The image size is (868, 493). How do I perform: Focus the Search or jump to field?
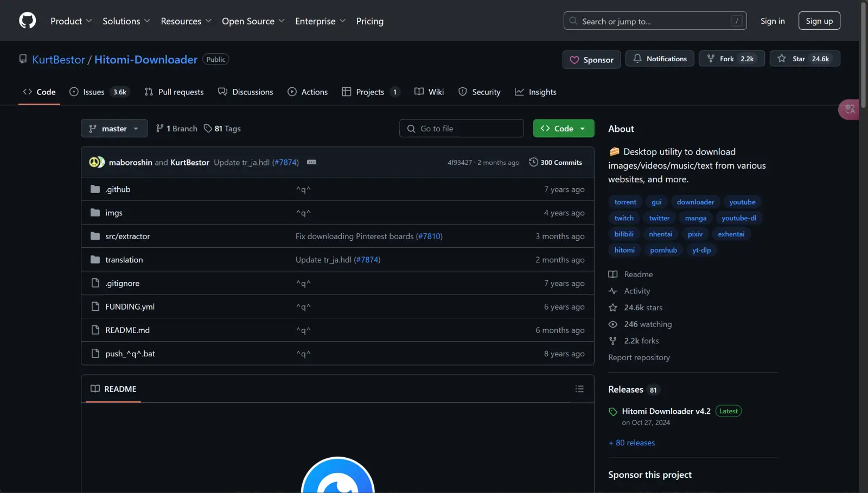(x=655, y=21)
